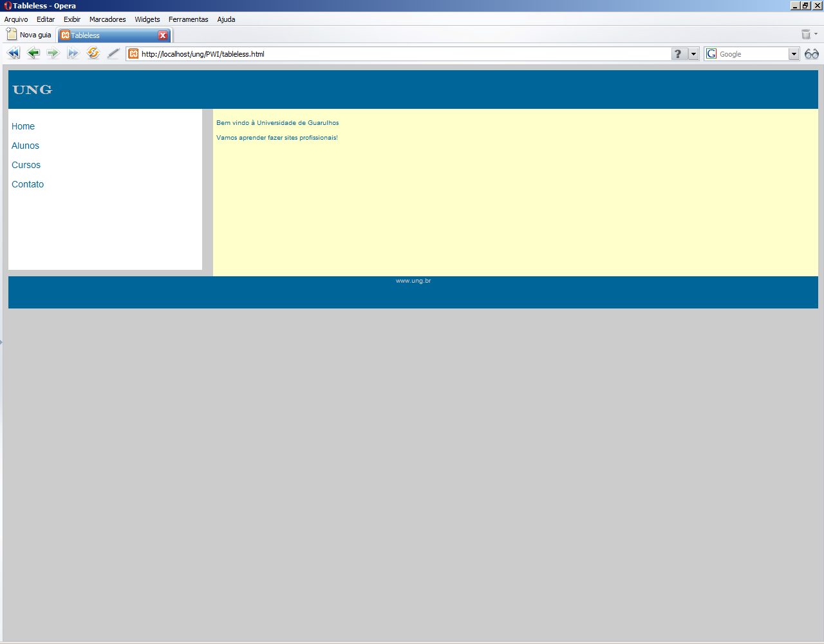Click the www.ung.br footer text
The image size is (824, 644).
(413, 281)
